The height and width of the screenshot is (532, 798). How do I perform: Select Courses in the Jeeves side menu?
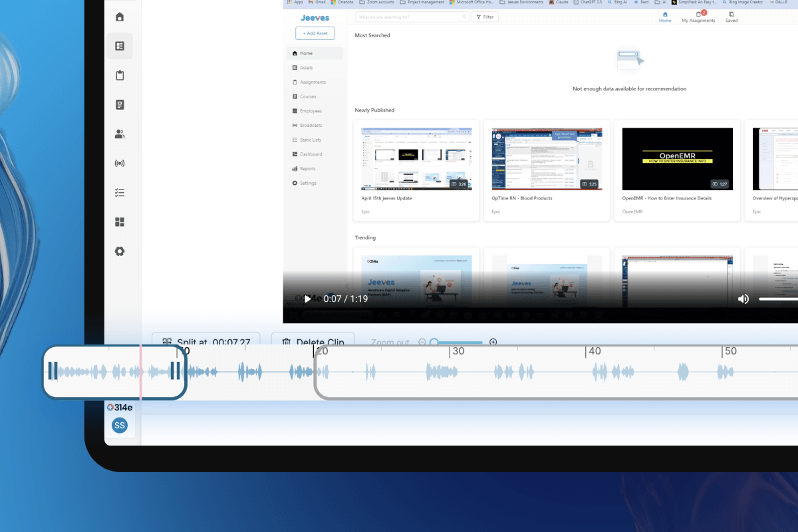pos(315,96)
